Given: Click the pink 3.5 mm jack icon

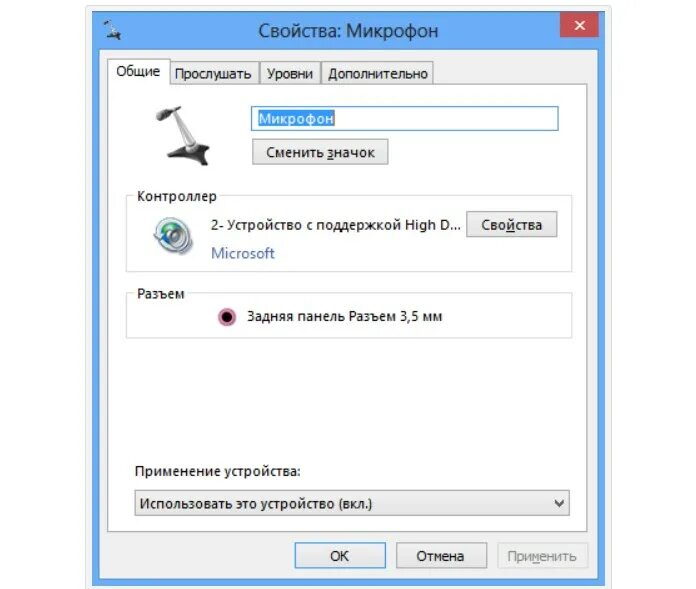Looking at the screenshot, I should click(227, 317).
